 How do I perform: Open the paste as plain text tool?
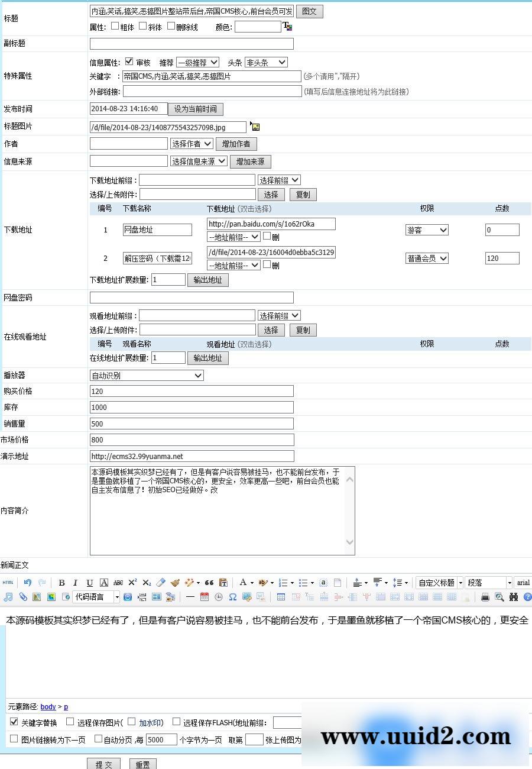pyautogui.click(x=223, y=583)
